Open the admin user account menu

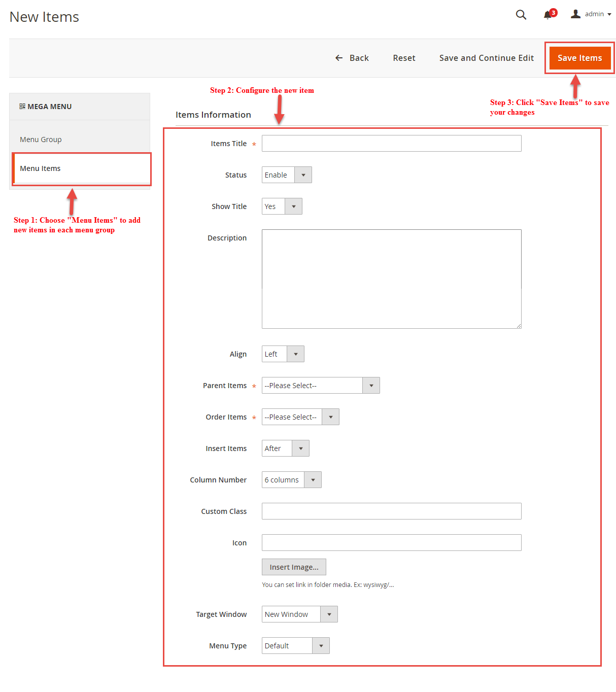point(591,14)
